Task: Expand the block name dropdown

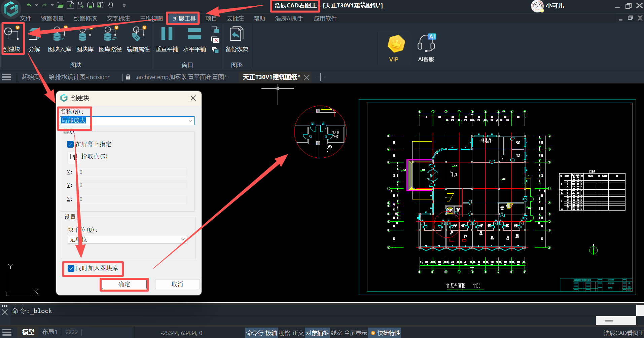Action: coord(190,120)
